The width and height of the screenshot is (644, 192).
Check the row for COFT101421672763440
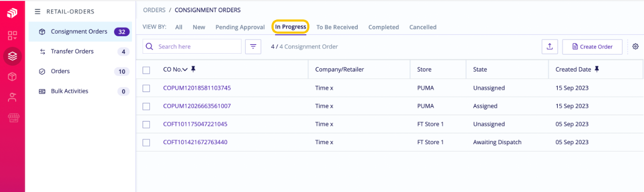(x=146, y=142)
